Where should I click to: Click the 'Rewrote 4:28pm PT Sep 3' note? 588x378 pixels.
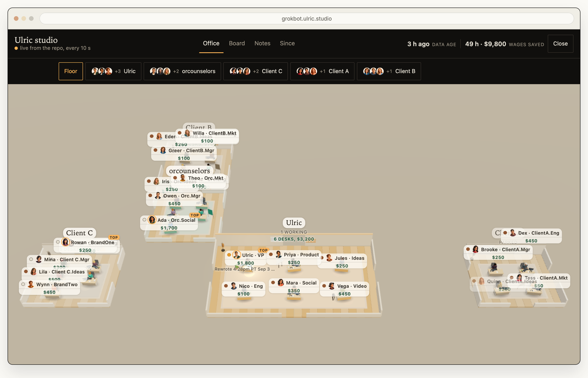tap(244, 269)
